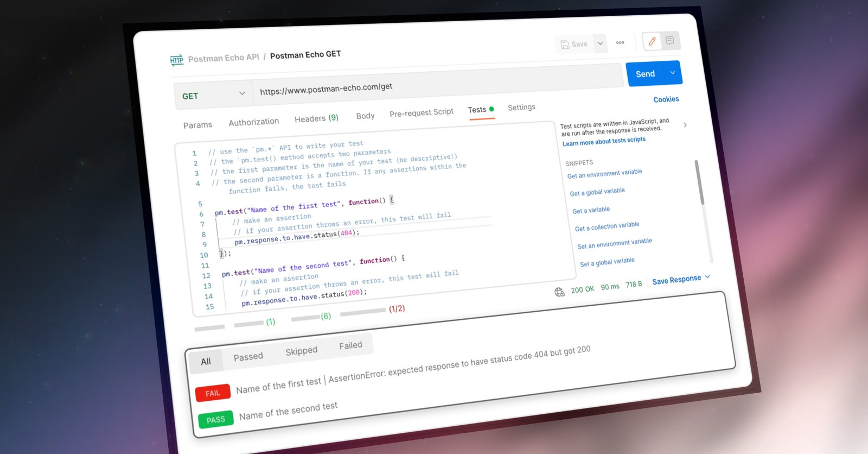868x454 pixels.
Task: Open the request Settings tab
Action: (521, 107)
